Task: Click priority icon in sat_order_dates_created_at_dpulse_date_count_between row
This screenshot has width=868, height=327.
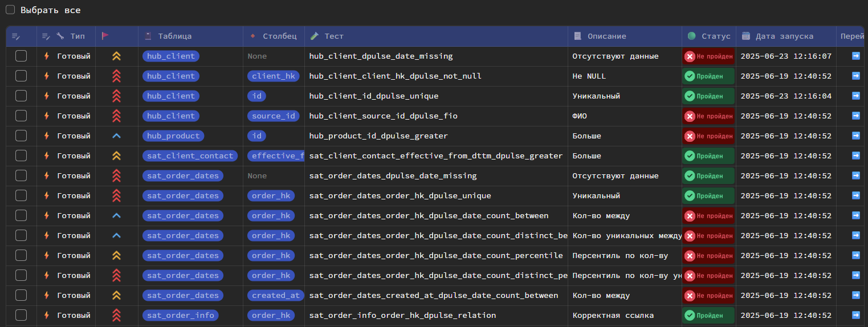Action: (116, 295)
